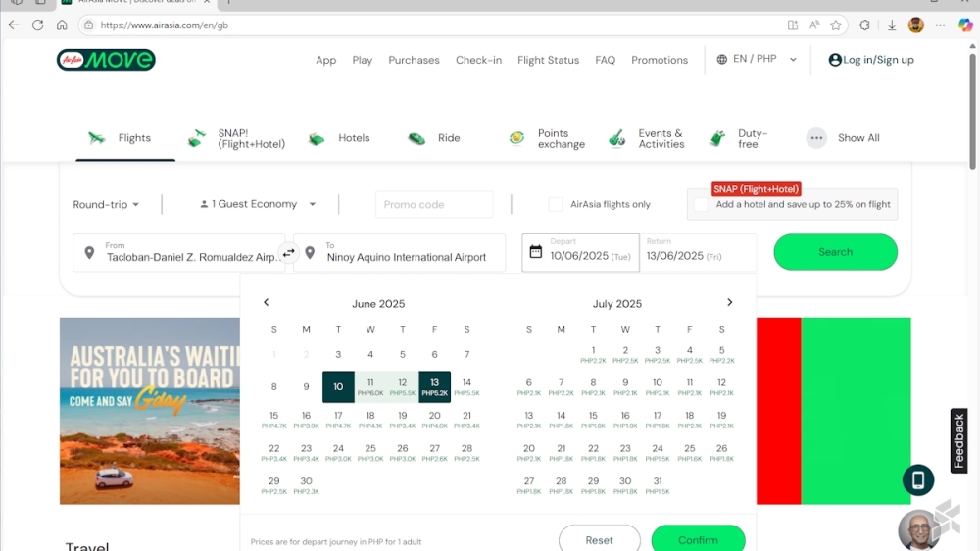Image resolution: width=980 pixels, height=551 pixels.
Task: Click the AirAsia MOVE logo
Action: [x=106, y=60]
